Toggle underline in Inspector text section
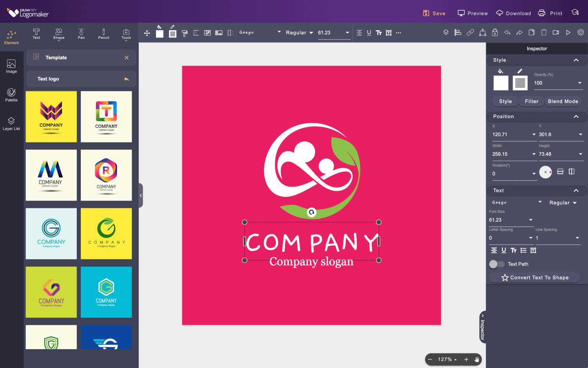The image size is (588, 368). (504, 250)
